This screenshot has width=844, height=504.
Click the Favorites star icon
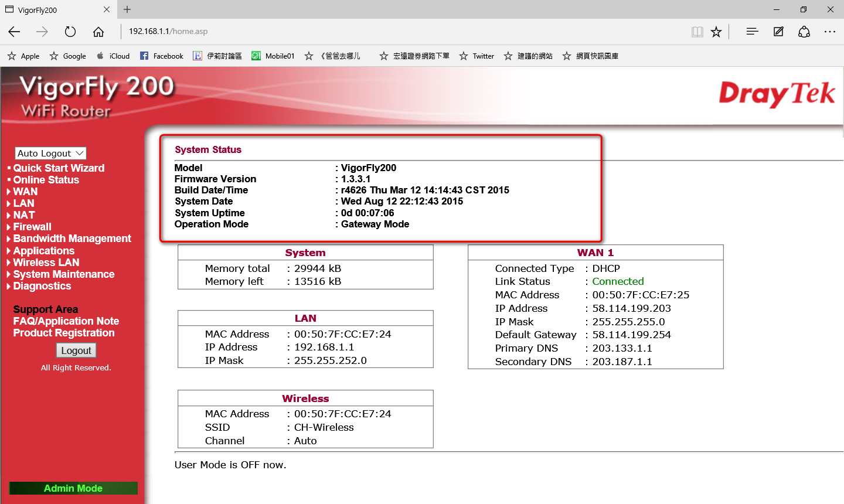click(x=716, y=32)
